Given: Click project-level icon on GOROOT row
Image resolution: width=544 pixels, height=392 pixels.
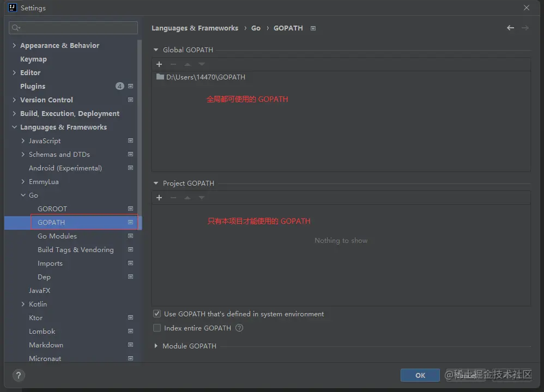Looking at the screenshot, I should [x=130, y=209].
